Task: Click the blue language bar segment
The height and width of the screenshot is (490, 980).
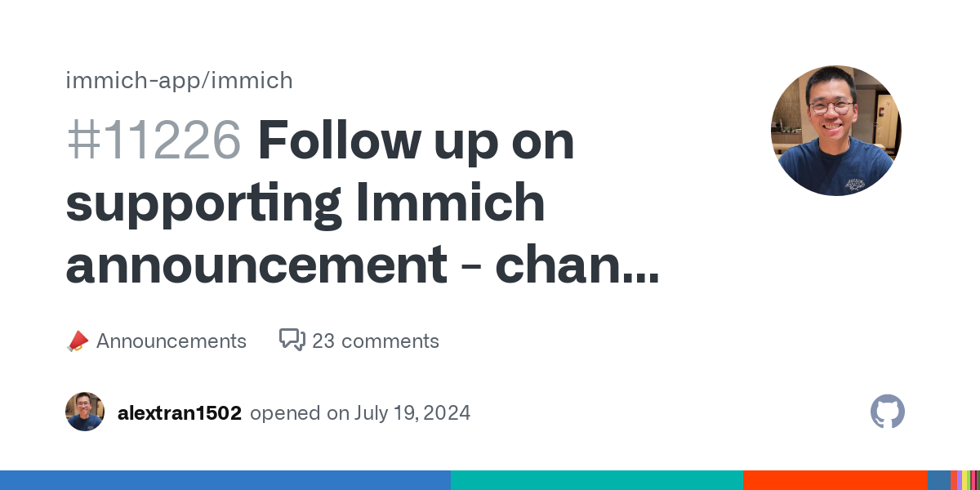Action: (225, 480)
